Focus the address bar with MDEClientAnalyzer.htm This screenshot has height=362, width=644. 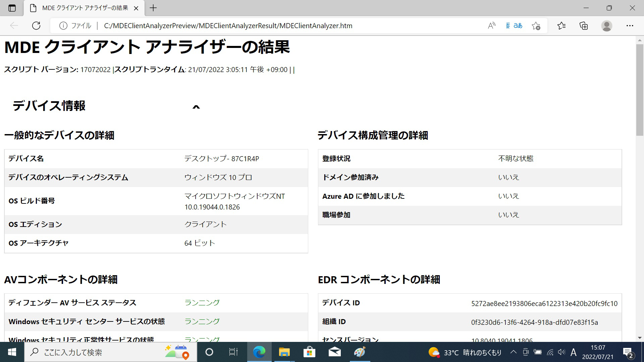[x=228, y=26]
